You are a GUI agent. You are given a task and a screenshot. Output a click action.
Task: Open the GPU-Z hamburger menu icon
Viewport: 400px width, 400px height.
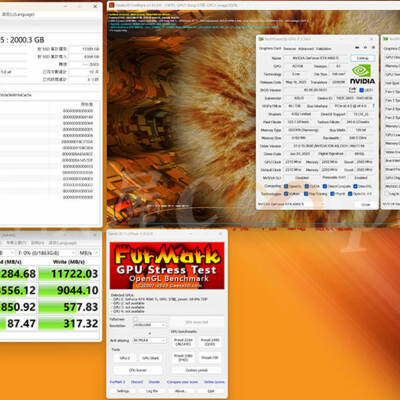coord(373,48)
